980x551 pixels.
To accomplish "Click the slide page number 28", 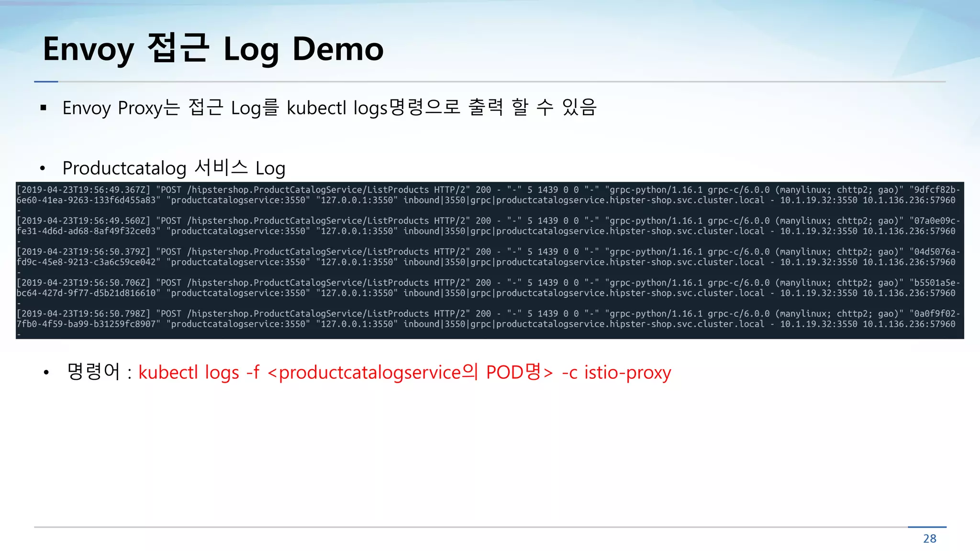I will [930, 539].
